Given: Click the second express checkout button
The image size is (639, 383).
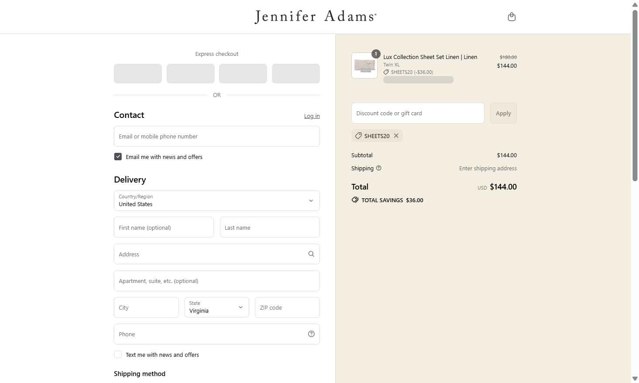Looking at the screenshot, I should click(190, 73).
